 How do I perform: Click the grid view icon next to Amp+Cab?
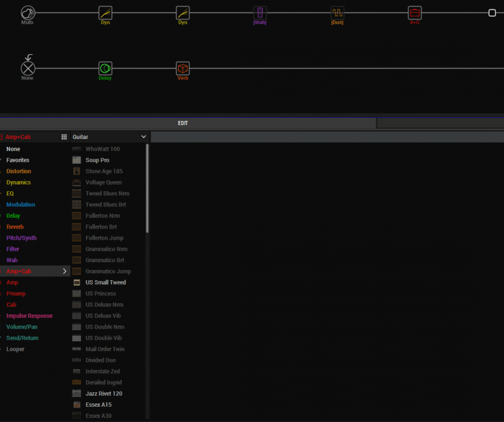click(x=64, y=137)
